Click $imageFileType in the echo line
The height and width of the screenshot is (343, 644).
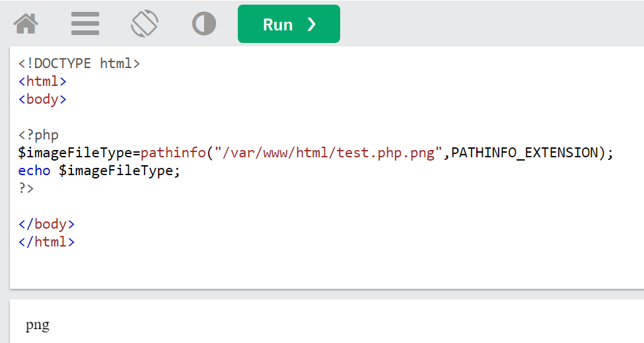(x=116, y=171)
